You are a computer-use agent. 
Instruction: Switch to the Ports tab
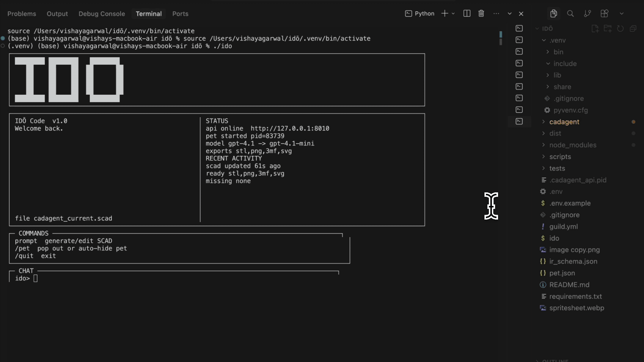tap(180, 14)
